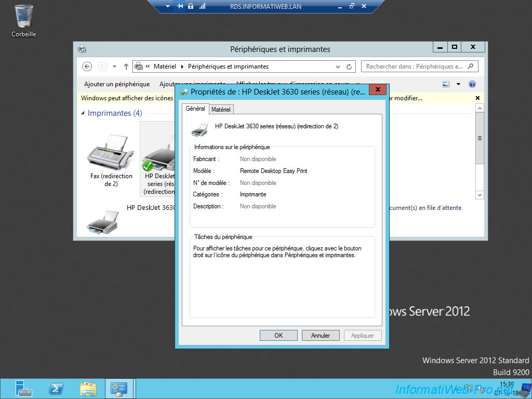Click the text document(s) en file d'attente

(x=425, y=208)
